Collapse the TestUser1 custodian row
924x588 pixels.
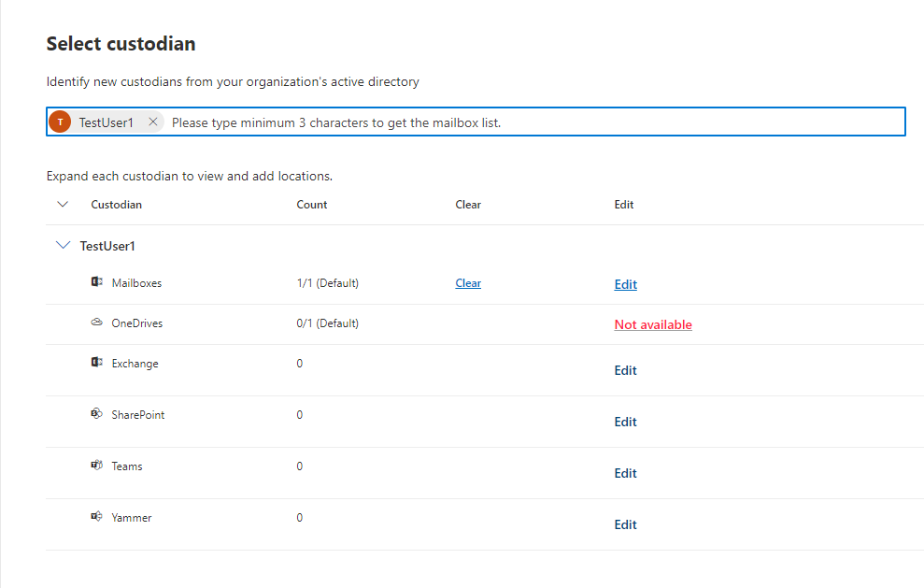[x=63, y=245]
